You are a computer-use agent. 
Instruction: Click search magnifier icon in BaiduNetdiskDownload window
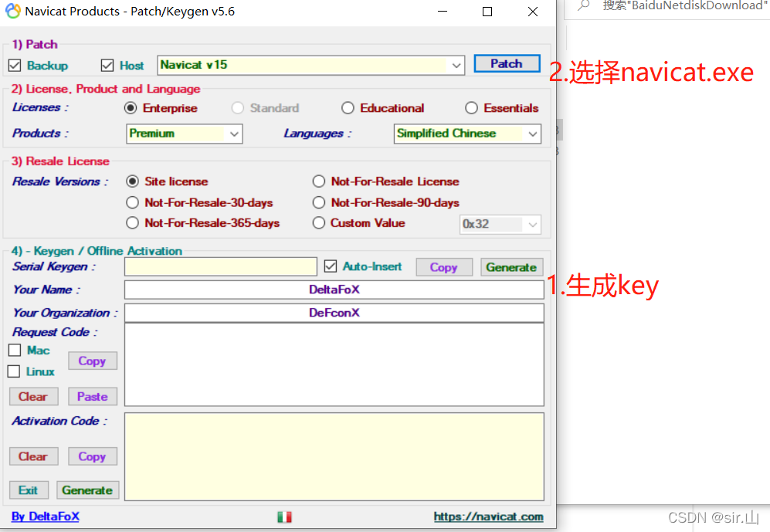pos(583,5)
